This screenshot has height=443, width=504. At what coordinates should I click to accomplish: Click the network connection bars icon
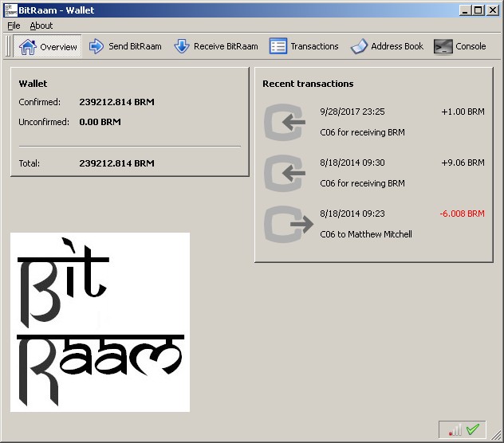click(455, 430)
